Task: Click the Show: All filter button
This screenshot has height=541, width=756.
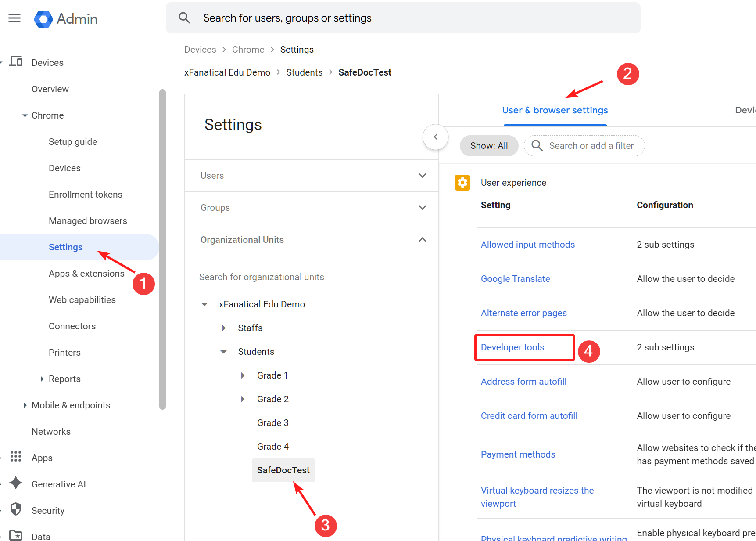Action: pyautogui.click(x=489, y=146)
